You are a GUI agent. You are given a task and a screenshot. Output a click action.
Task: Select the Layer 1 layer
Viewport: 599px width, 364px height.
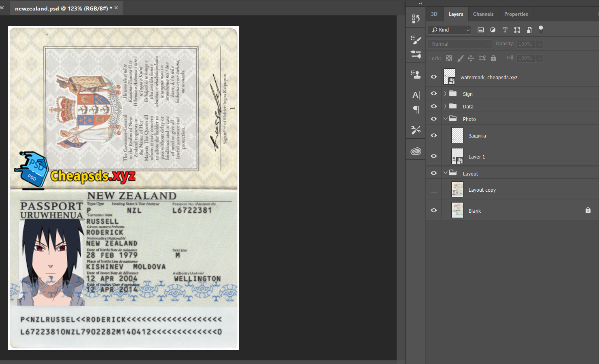pos(476,157)
